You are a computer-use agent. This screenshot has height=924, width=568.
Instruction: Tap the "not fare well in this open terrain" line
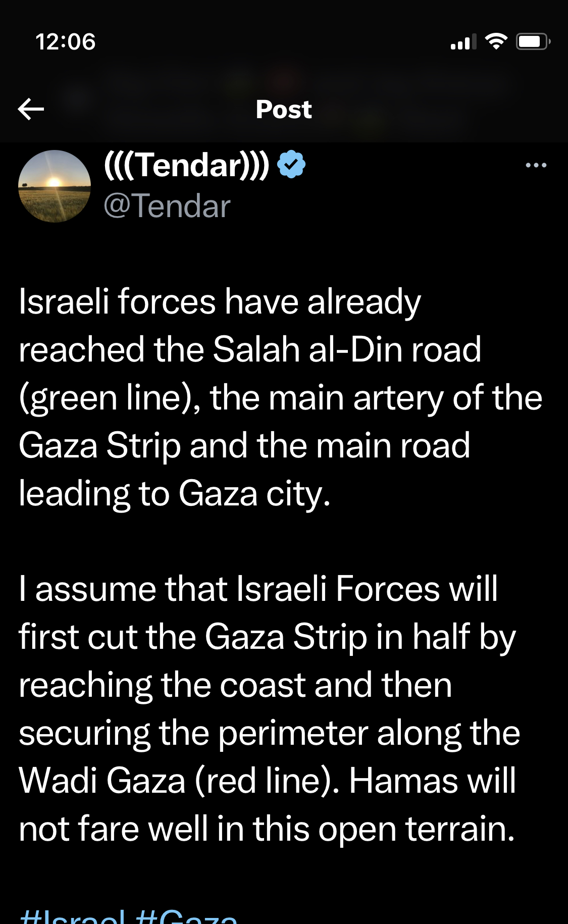[x=267, y=829]
